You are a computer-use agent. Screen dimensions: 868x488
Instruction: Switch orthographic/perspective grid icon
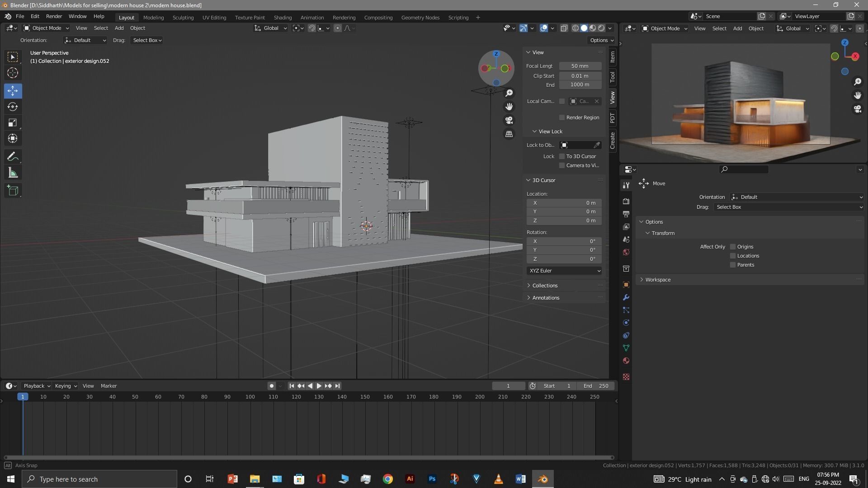coord(509,134)
